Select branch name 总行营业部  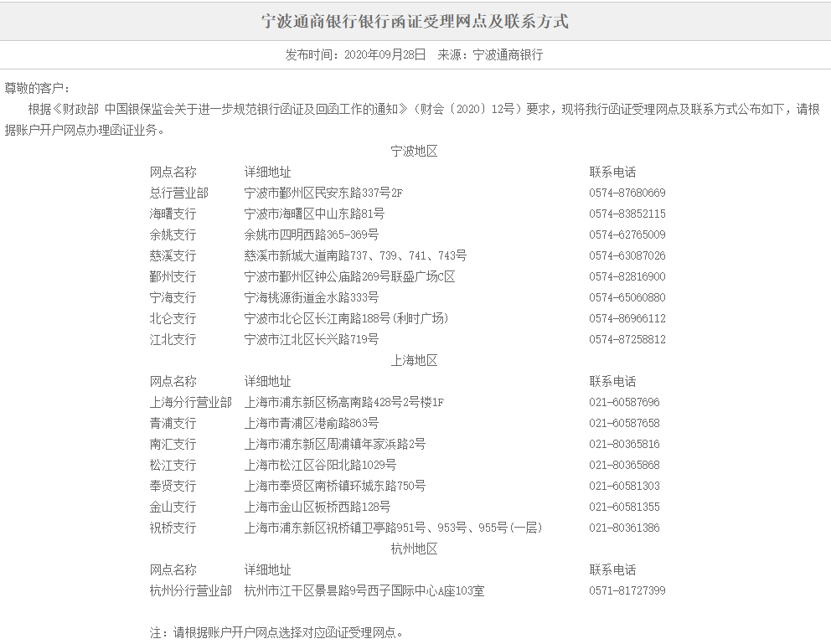pos(178,193)
